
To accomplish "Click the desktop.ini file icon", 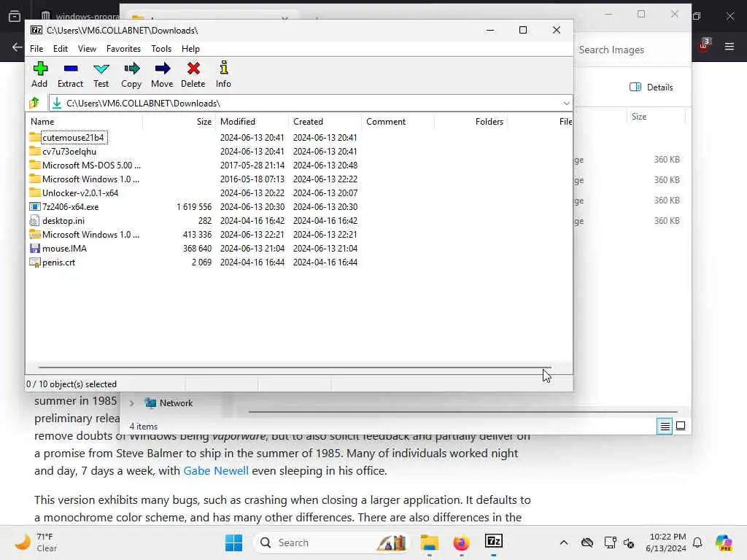I will pyautogui.click(x=35, y=220).
